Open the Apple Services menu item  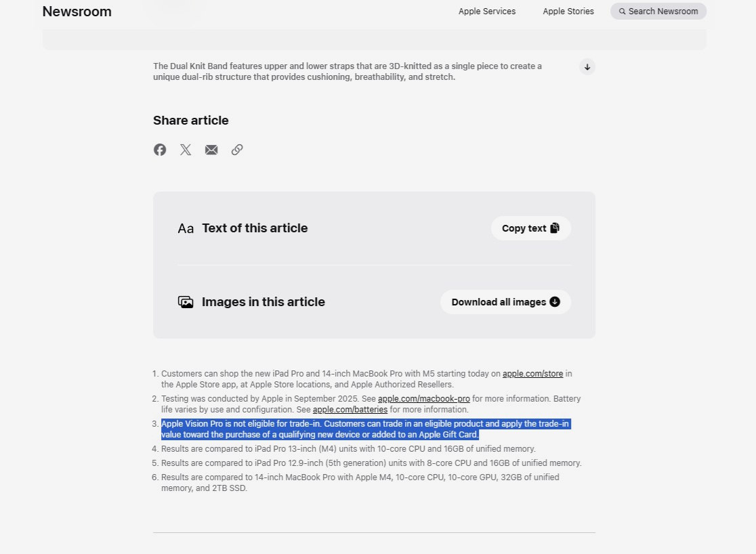point(486,12)
